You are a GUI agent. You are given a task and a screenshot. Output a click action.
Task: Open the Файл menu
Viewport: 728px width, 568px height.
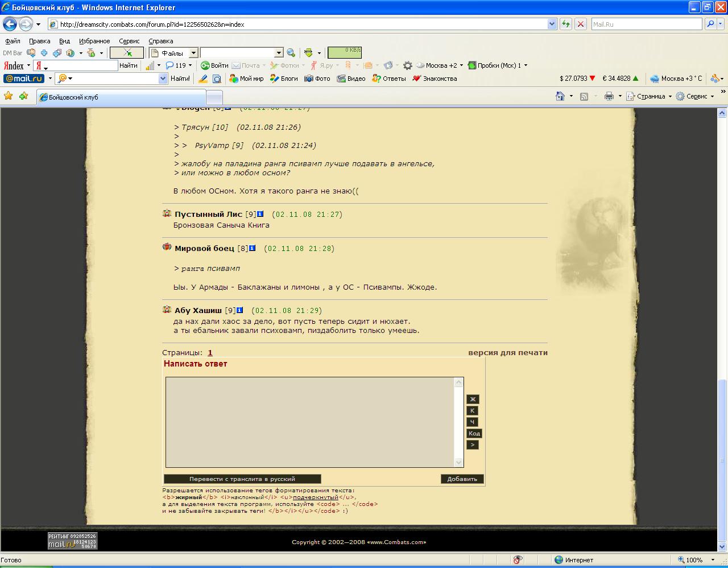(13, 41)
